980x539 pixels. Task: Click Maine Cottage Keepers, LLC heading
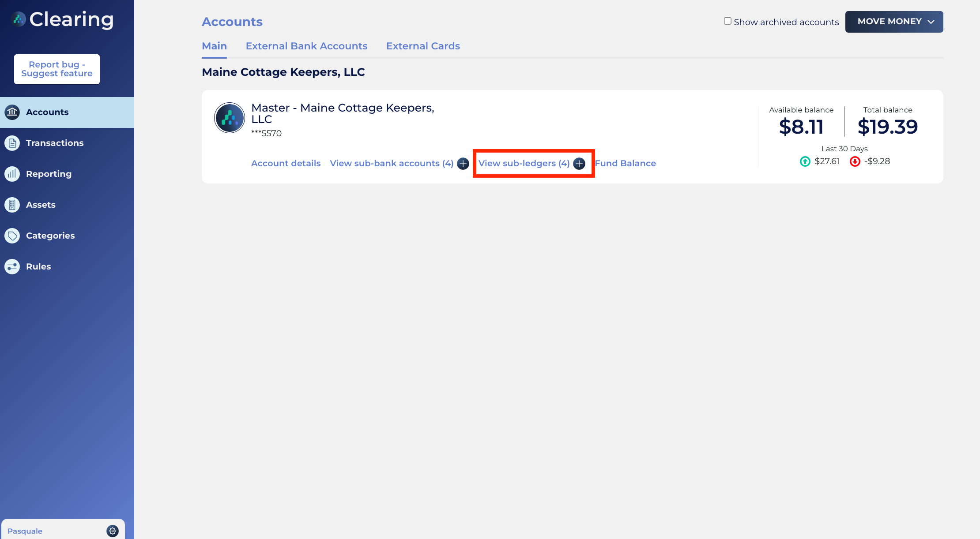[x=283, y=72]
